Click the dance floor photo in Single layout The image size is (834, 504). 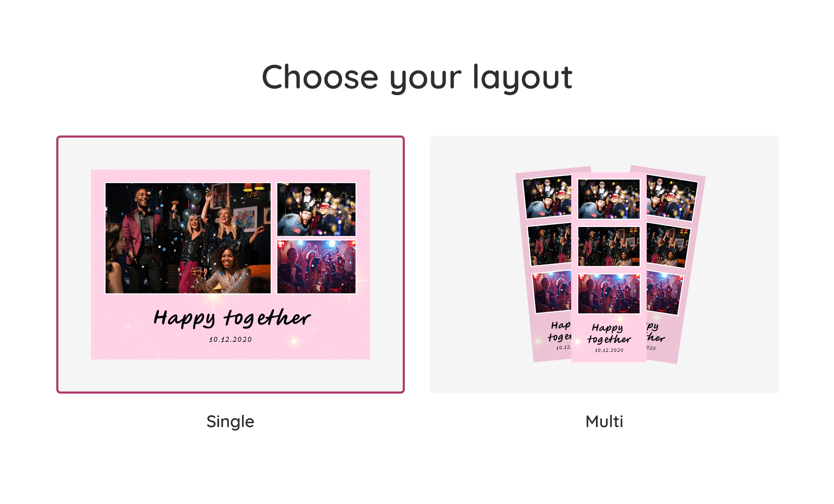[316, 267]
